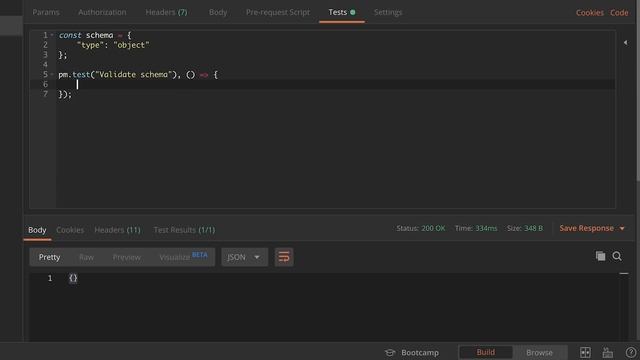The image size is (640, 360).
Task: Click the "type": "object" line
Action: click(x=113, y=45)
